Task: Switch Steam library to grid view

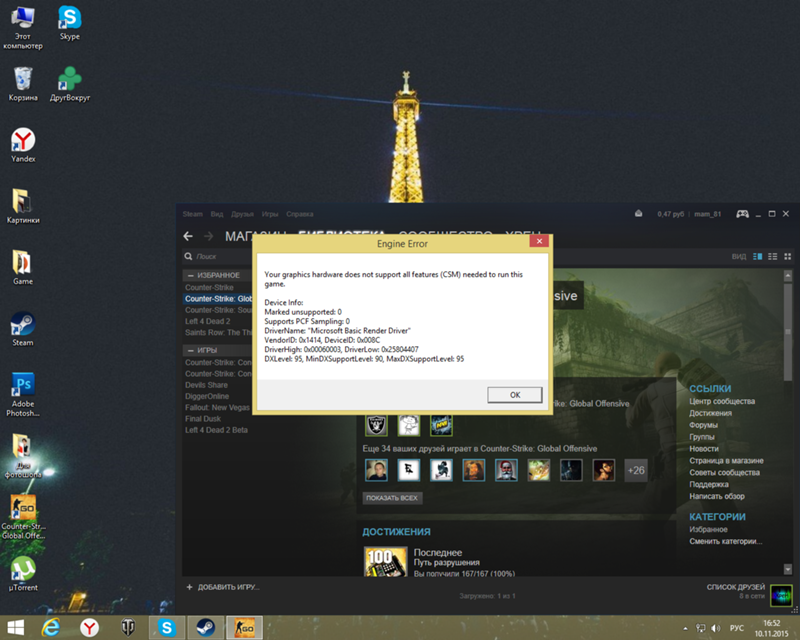Action: pyautogui.click(x=788, y=256)
